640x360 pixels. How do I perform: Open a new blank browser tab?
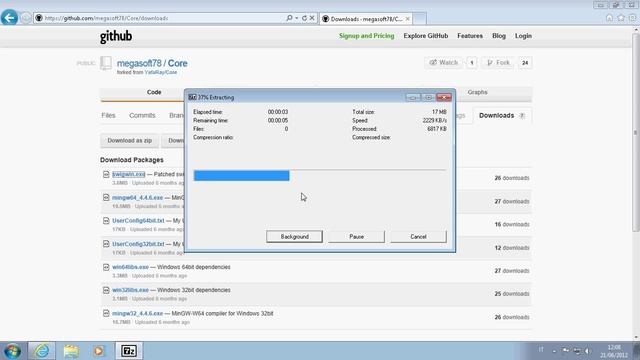click(420, 19)
